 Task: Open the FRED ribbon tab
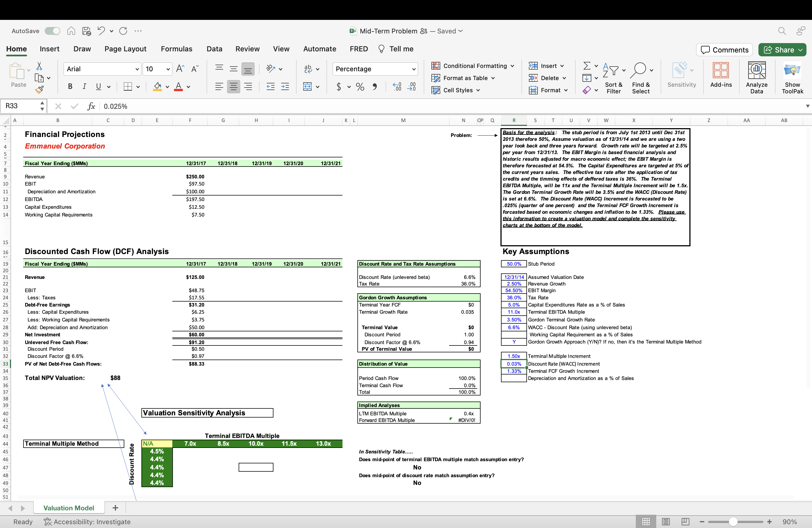click(x=358, y=49)
